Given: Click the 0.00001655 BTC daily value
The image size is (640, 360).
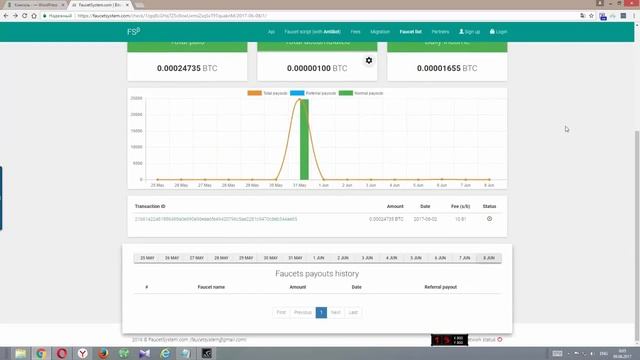Looking at the screenshot, I should tap(447, 68).
